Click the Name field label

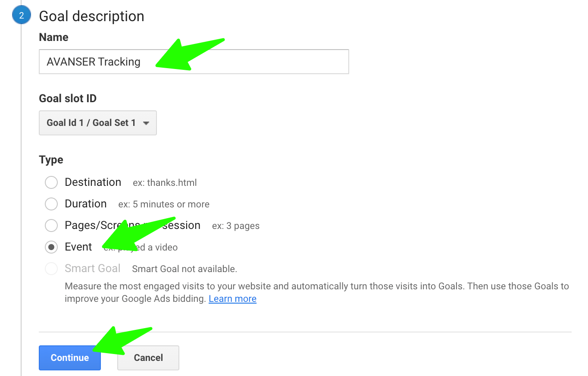click(x=53, y=38)
